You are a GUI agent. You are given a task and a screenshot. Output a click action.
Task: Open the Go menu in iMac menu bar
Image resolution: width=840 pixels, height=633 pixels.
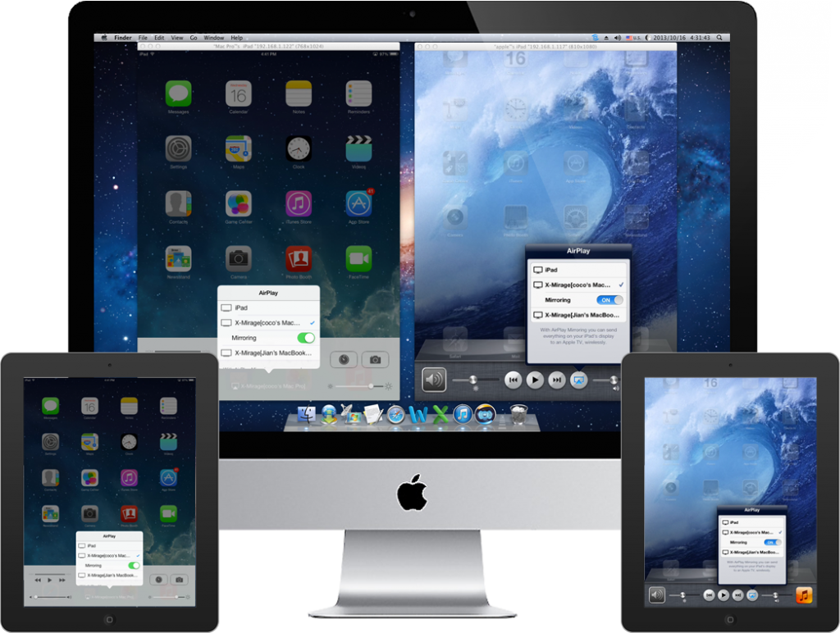point(194,38)
